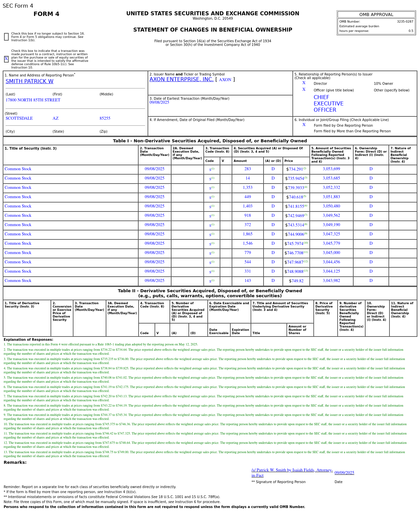Viewport: 420px width, 517px height.
Task: Toggle the Rule 10b5-1(c) plan checkbox
Action: pyautogui.click(x=6, y=59)
